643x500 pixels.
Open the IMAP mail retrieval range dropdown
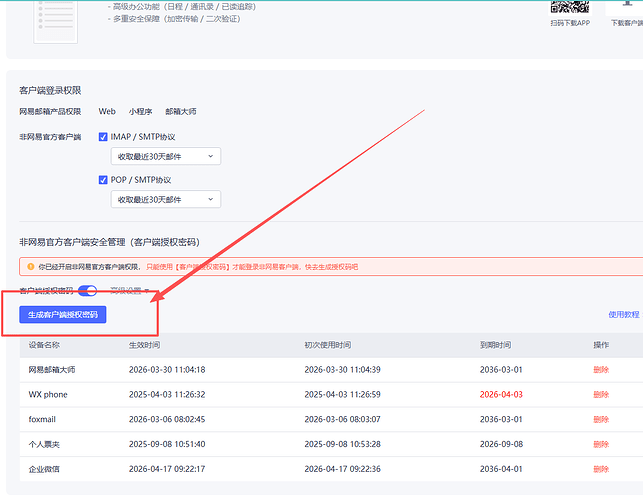pos(166,156)
